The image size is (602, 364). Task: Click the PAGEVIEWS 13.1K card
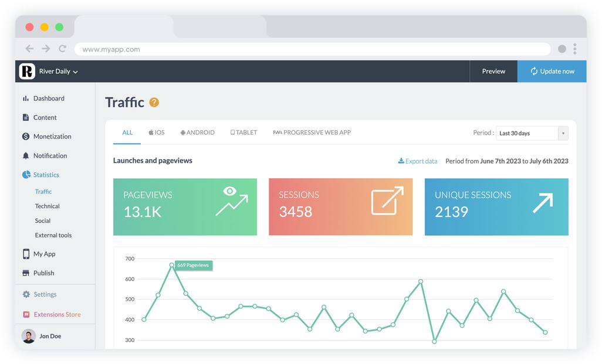pos(185,207)
